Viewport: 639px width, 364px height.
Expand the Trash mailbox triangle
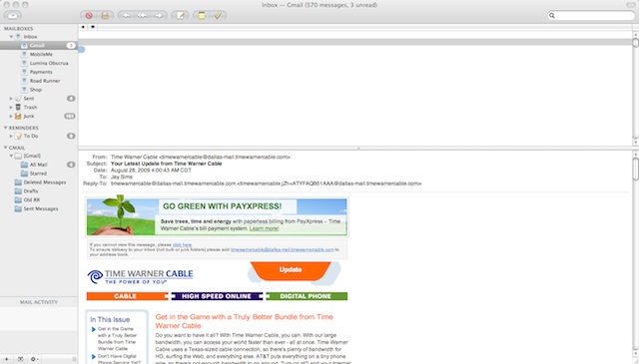pyautogui.click(x=11, y=107)
